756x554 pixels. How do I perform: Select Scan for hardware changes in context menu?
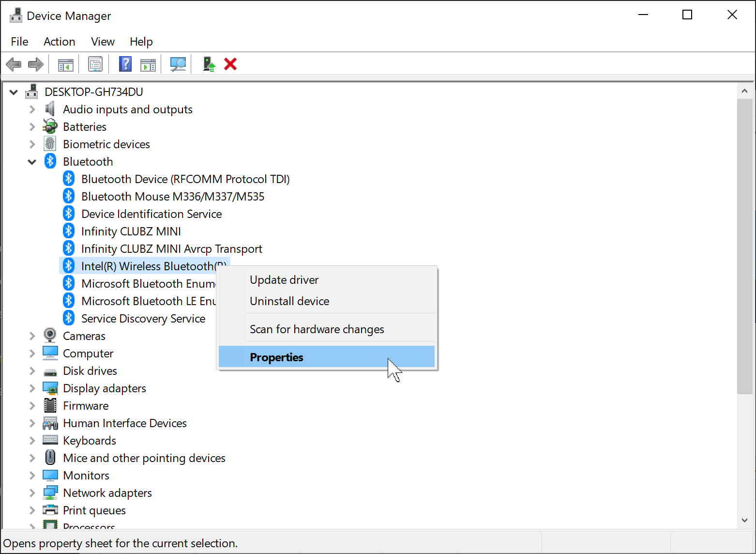click(327, 329)
